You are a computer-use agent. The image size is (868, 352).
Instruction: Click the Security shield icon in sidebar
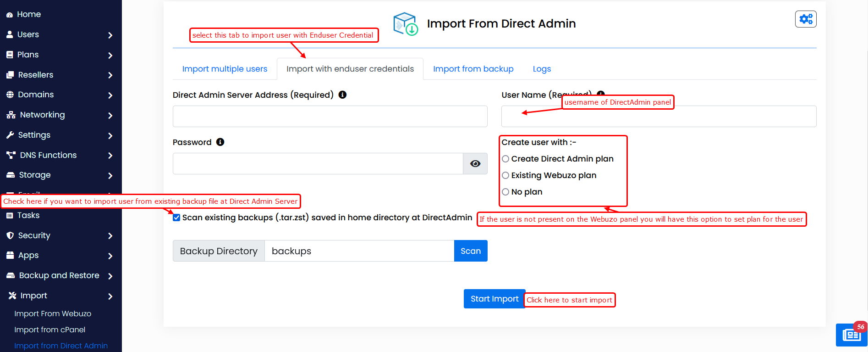pos(10,235)
